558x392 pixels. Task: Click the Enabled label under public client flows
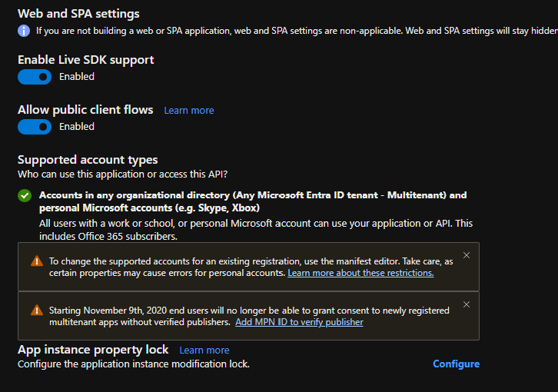(77, 126)
